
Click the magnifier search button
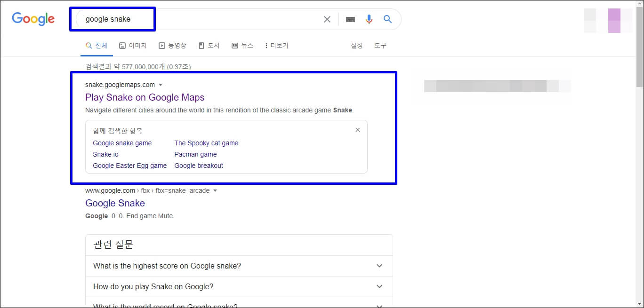387,19
